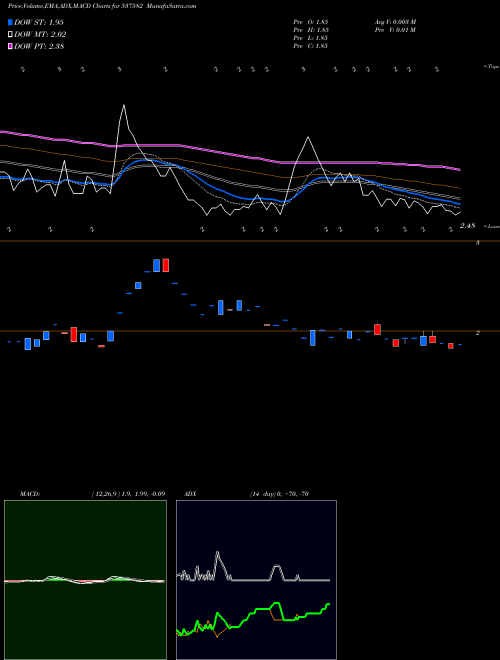The height and width of the screenshot is (660, 500).
Task: Click the 'Pre H: 1.85' high value
Action: 311,30
